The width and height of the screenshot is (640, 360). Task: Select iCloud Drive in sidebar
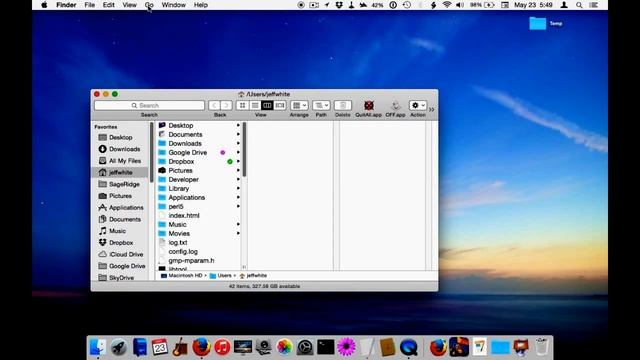tap(126, 254)
